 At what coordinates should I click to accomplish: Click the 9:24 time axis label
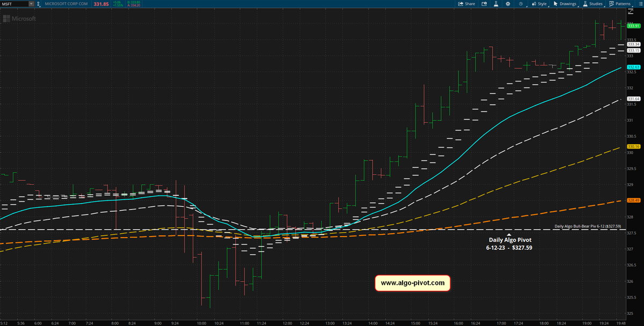[174, 323]
